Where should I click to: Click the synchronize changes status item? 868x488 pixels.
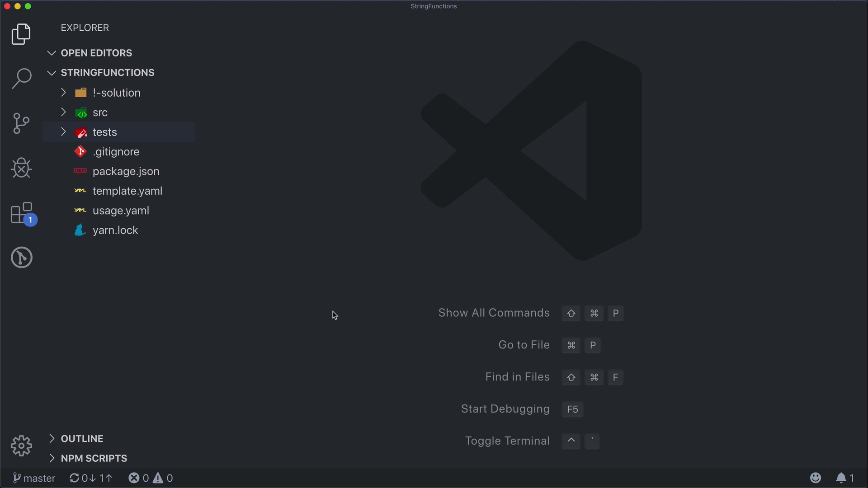(90, 478)
